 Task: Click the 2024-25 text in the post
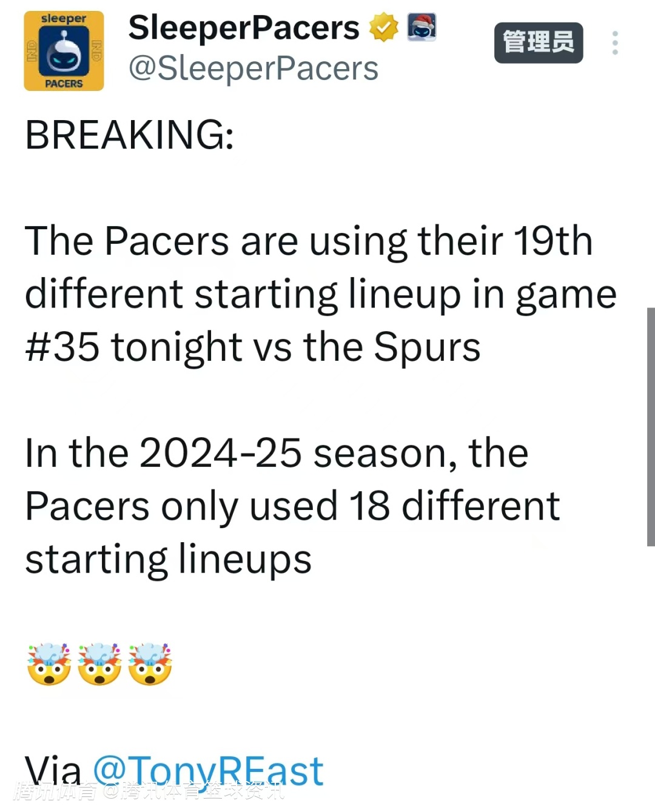pyautogui.click(x=220, y=453)
